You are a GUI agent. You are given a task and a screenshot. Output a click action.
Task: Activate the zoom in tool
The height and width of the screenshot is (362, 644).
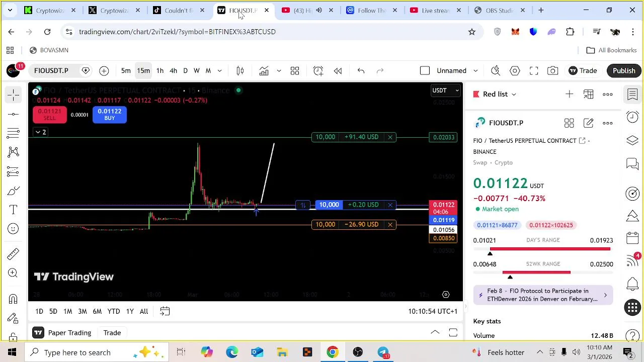[x=14, y=273]
